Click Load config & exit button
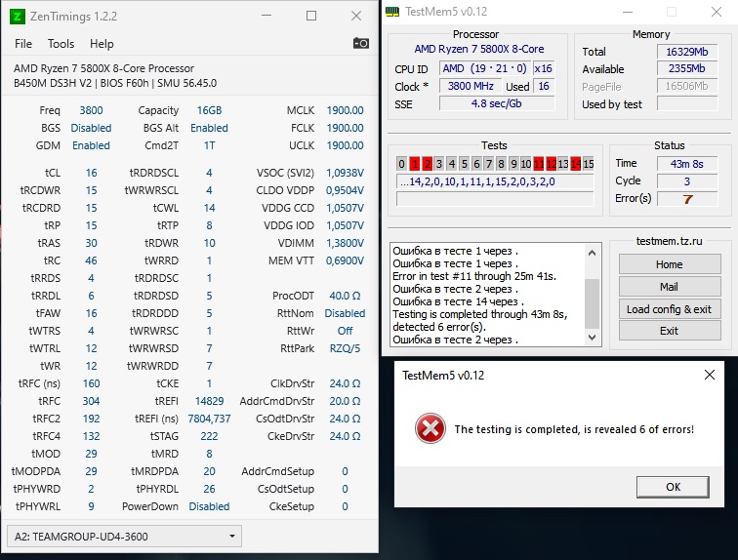Screen dimensions: 738x560 click(670, 309)
